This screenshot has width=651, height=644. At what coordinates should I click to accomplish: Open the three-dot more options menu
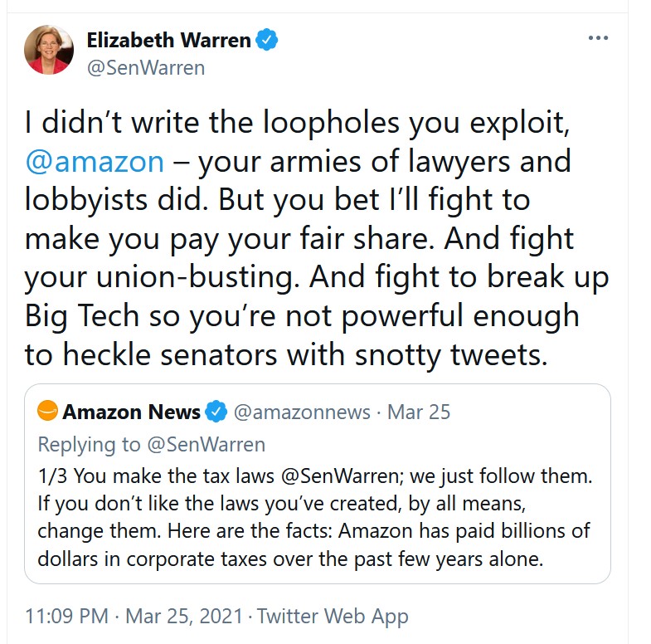[x=598, y=38]
